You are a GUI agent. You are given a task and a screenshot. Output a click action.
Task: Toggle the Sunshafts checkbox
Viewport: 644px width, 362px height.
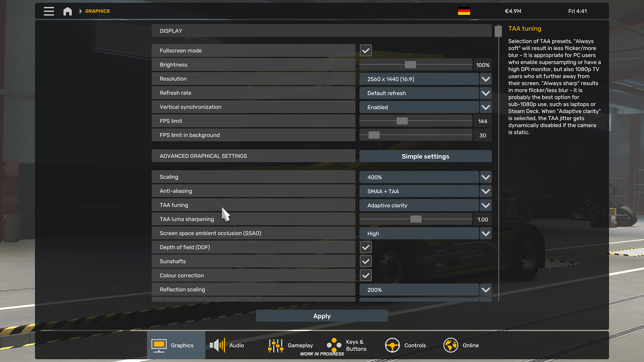[366, 261]
